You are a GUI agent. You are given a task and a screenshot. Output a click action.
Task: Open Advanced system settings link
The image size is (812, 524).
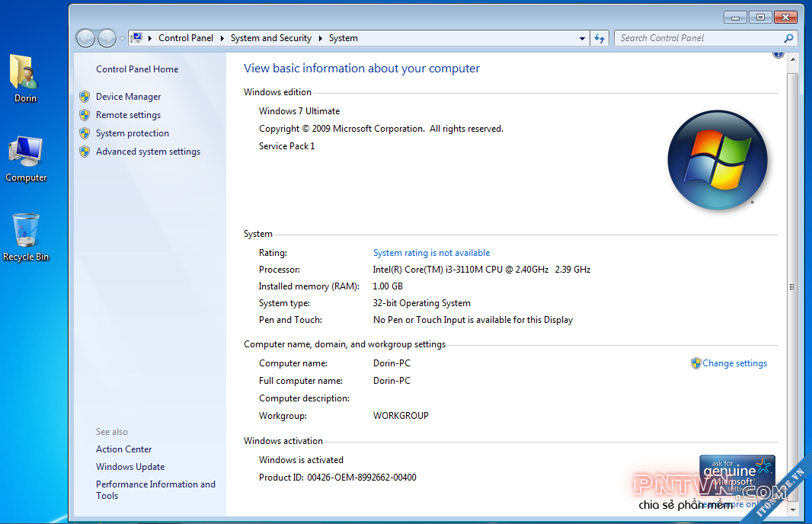pos(148,152)
